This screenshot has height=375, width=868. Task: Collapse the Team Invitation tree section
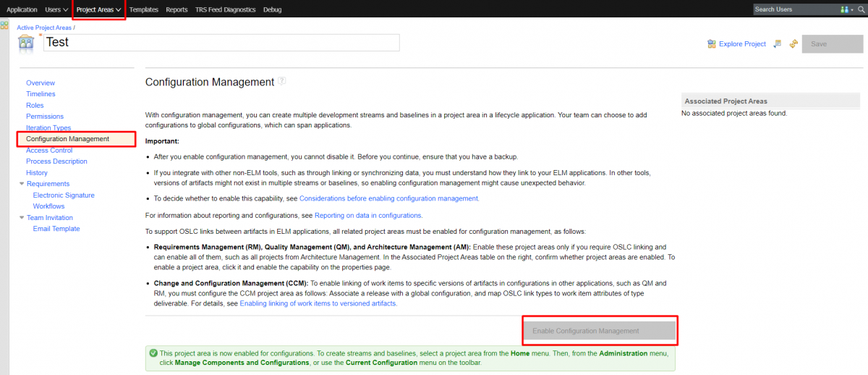click(x=22, y=217)
